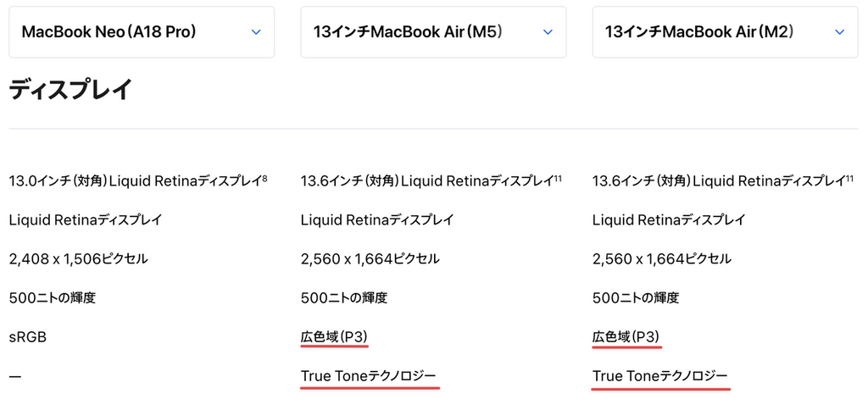The height and width of the screenshot is (410, 868).
Task: Select 広色域(P3) in the M2 column
Action: coord(626,337)
